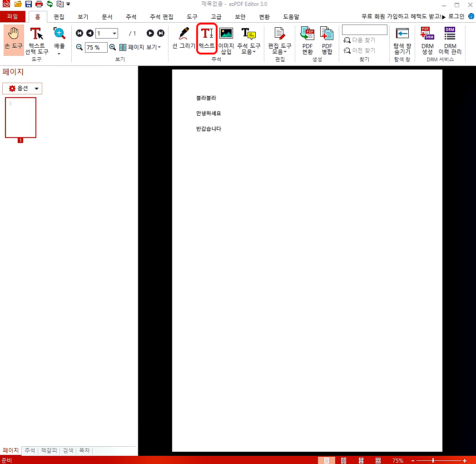Open the DRM 생성 tool
This screenshot has width=476, height=464.
(x=427, y=41)
